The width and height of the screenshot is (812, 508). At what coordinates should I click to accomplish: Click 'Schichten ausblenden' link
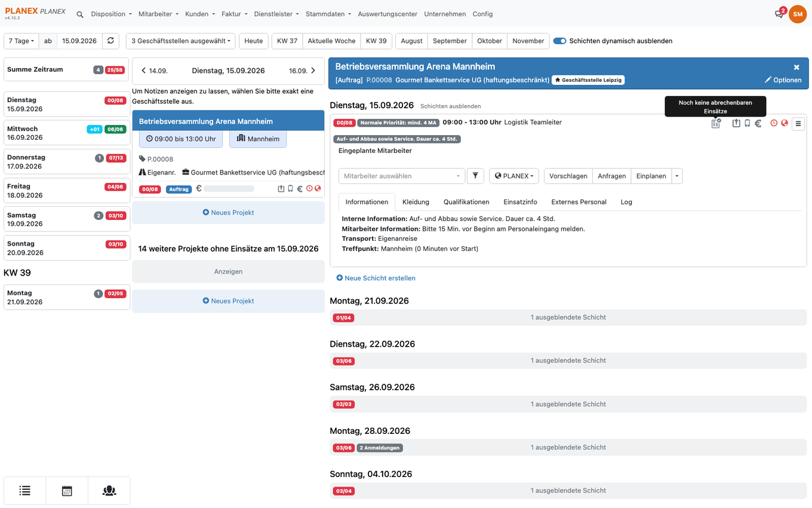pyautogui.click(x=451, y=106)
